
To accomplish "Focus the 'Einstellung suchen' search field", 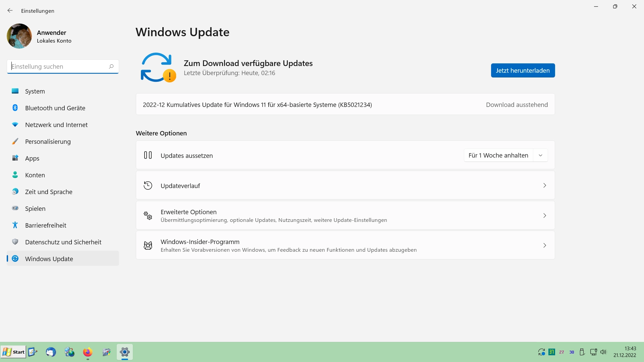I will (x=63, y=66).
